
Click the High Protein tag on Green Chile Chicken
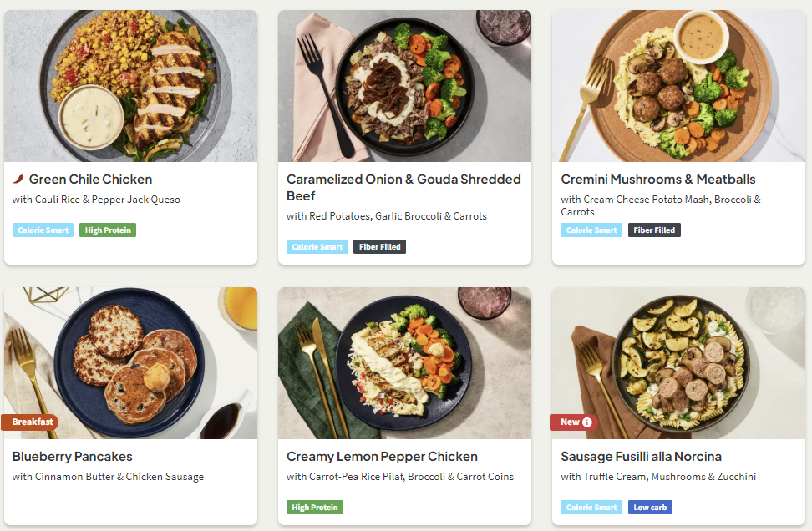108,230
